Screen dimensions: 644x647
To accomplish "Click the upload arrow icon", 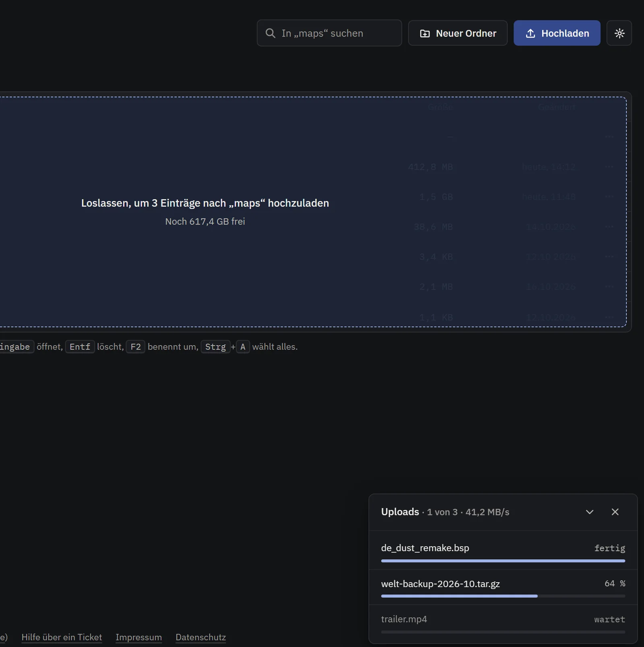I will click(530, 33).
